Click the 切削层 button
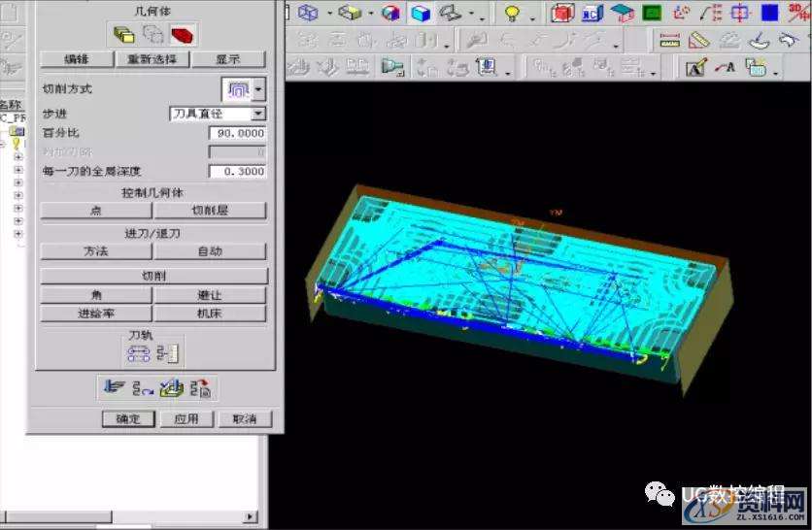Image resolution: width=812 pixels, height=530 pixels. (x=210, y=211)
